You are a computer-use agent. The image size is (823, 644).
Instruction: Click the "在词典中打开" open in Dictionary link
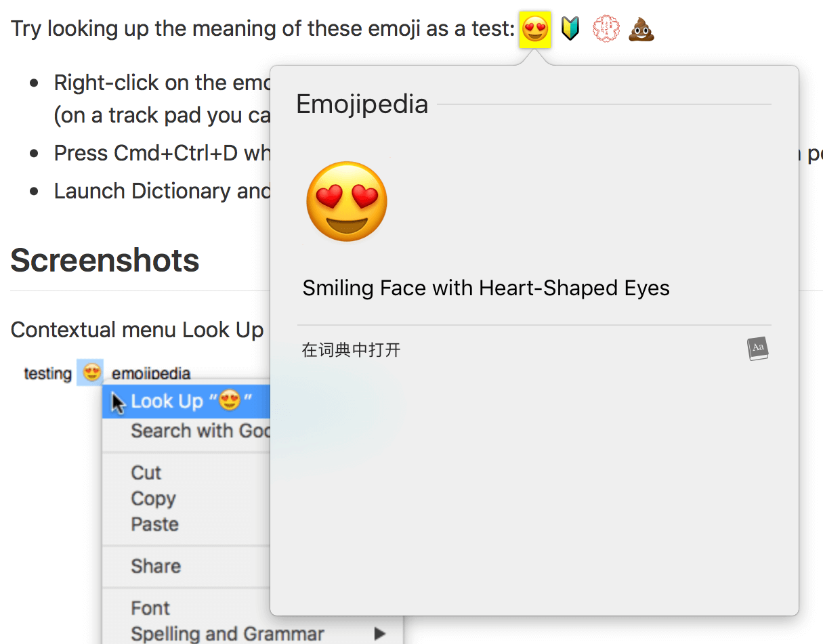point(351,350)
